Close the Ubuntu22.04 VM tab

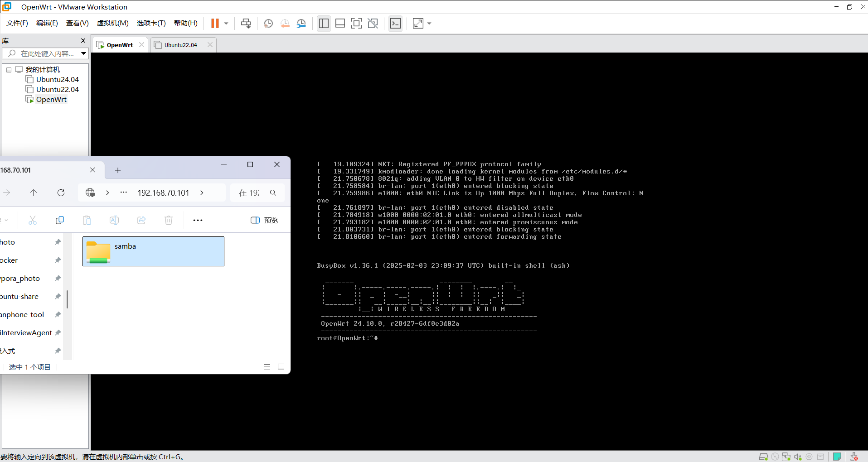[210, 45]
